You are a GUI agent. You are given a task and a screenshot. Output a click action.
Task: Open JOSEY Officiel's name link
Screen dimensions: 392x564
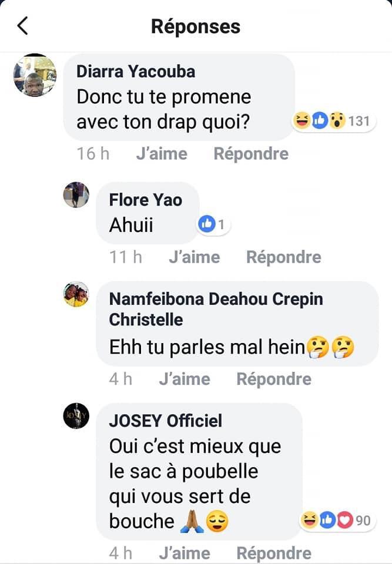(166, 421)
